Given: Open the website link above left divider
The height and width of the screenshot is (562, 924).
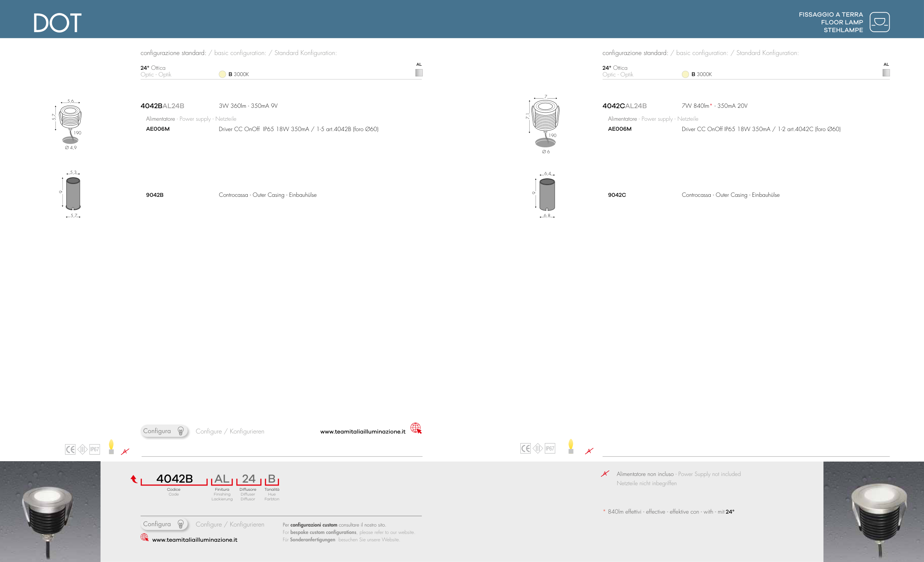Looking at the screenshot, I should [363, 432].
